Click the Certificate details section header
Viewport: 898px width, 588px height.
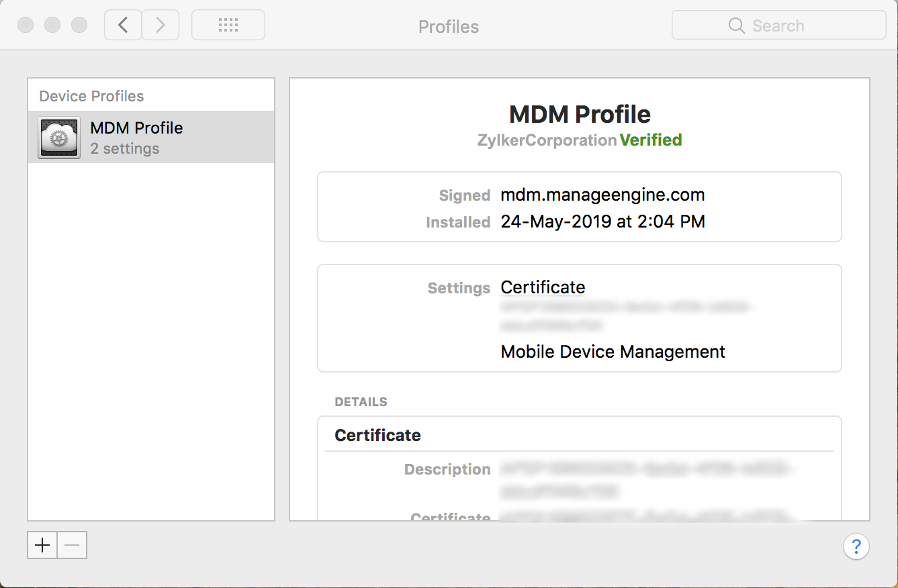pyautogui.click(x=377, y=435)
